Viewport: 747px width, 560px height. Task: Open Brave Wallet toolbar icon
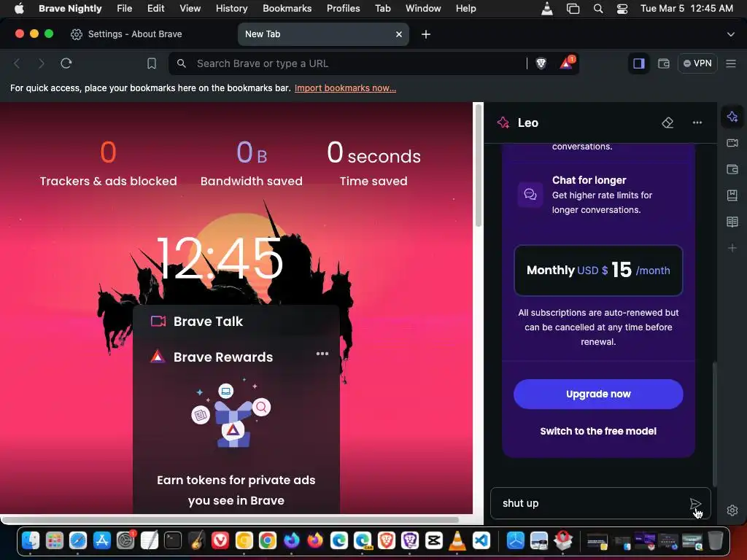pyautogui.click(x=664, y=63)
